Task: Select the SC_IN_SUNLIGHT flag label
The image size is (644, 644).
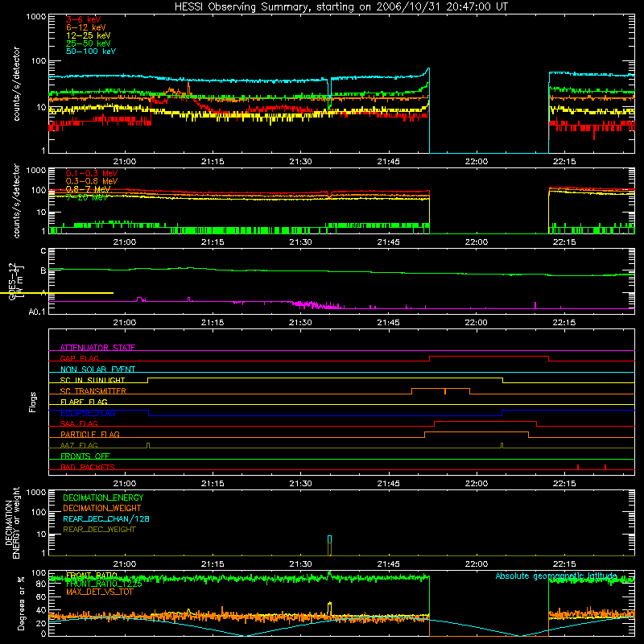Action: point(93,380)
